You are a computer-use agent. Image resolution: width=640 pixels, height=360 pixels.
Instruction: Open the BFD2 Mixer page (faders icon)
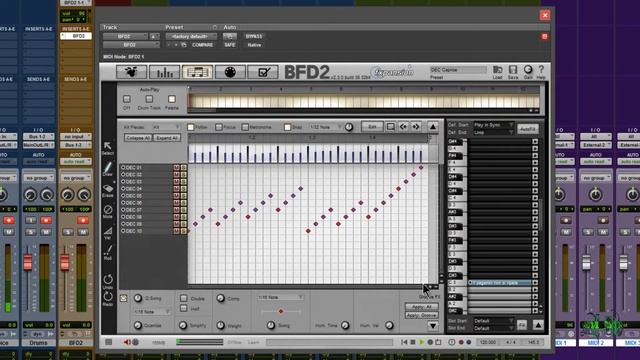[x=164, y=72]
